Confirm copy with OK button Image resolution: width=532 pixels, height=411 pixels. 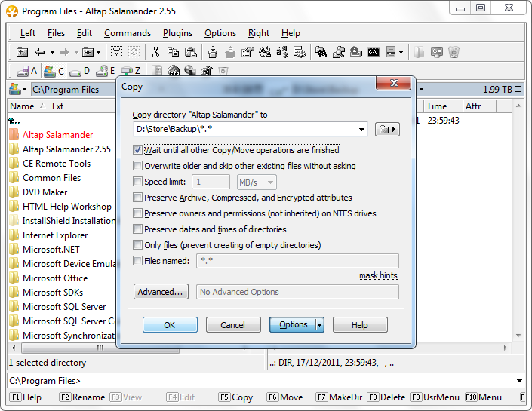[170, 325]
